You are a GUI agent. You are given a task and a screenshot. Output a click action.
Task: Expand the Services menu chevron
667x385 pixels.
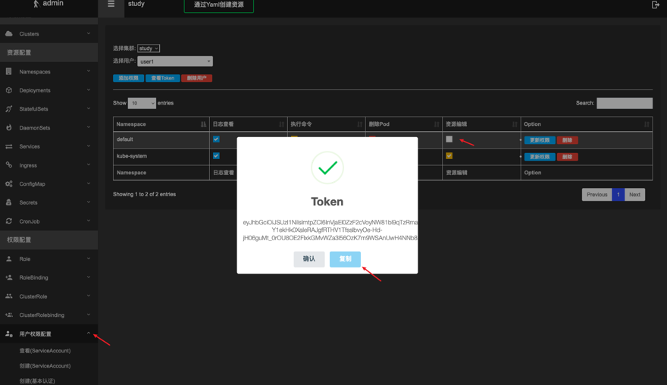point(88,146)
